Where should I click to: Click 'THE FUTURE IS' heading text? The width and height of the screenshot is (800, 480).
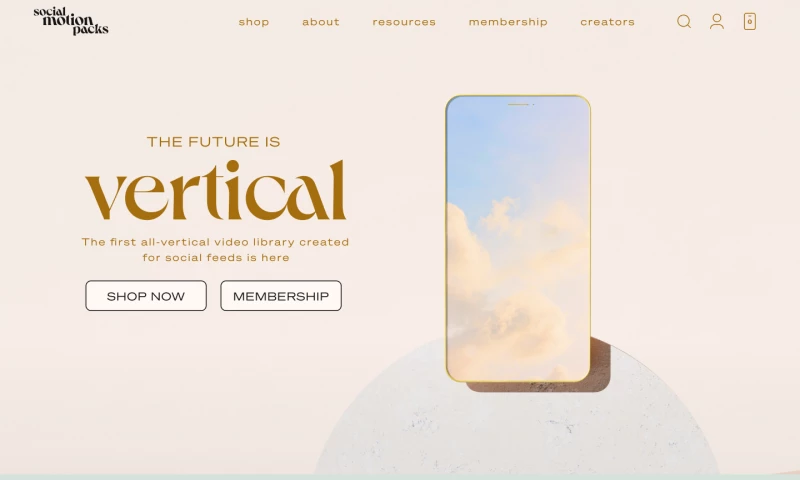pyautogui.click(x=213, y=141)
